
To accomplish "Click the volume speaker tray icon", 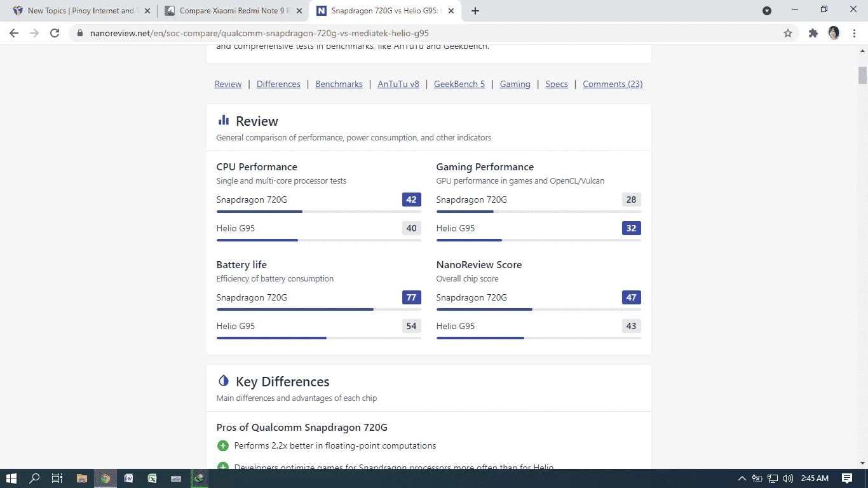I will (x=788, y=478).
